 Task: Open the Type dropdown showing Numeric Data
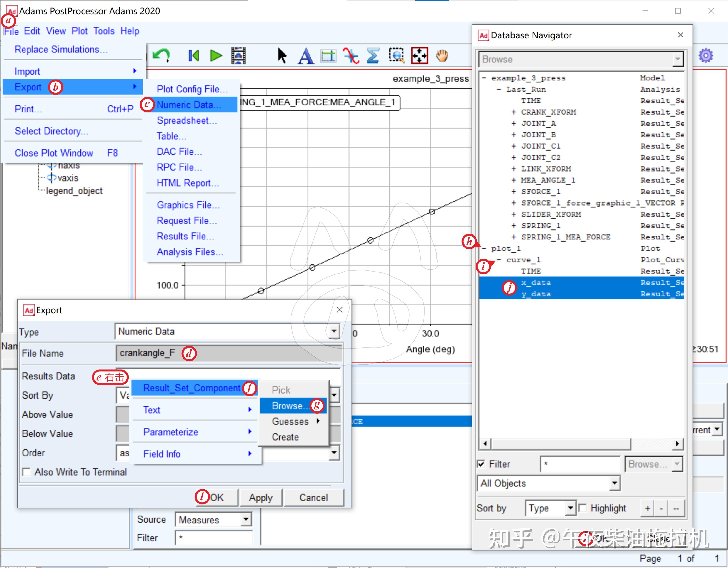tap(334, 331)
